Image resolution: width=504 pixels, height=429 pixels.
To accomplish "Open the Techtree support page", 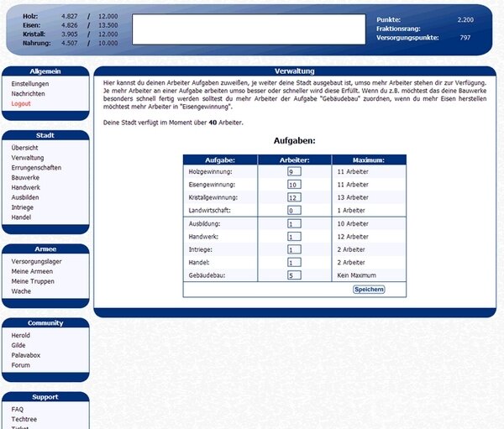I will (x=25, y=419).
